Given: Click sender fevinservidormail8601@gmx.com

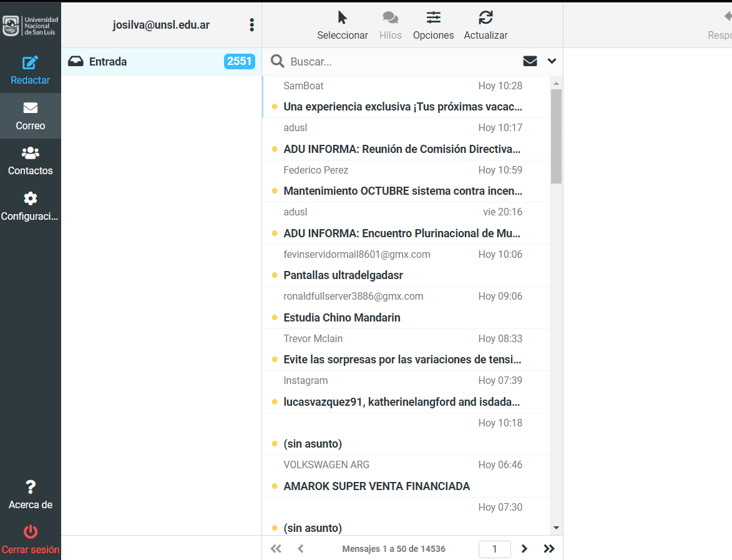Looking at the screenshot, I should [357, 254].
